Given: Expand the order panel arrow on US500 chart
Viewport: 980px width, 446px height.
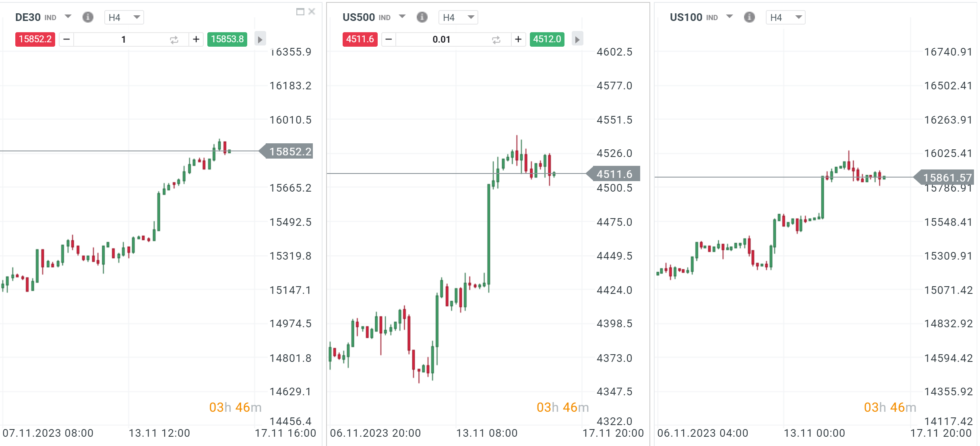Looking at the screenshot, I should click(x=577, y=39).
